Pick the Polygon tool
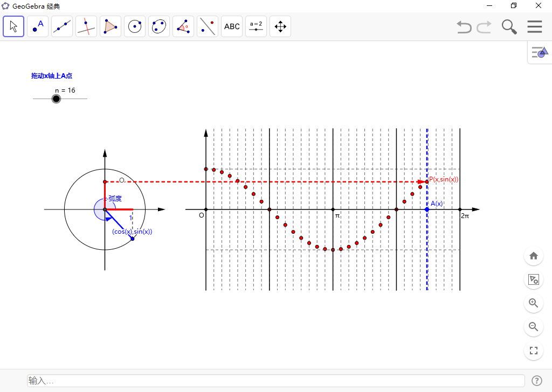Image resolution: width=552 pixels, height=392 pixels. tap(111, 26)
